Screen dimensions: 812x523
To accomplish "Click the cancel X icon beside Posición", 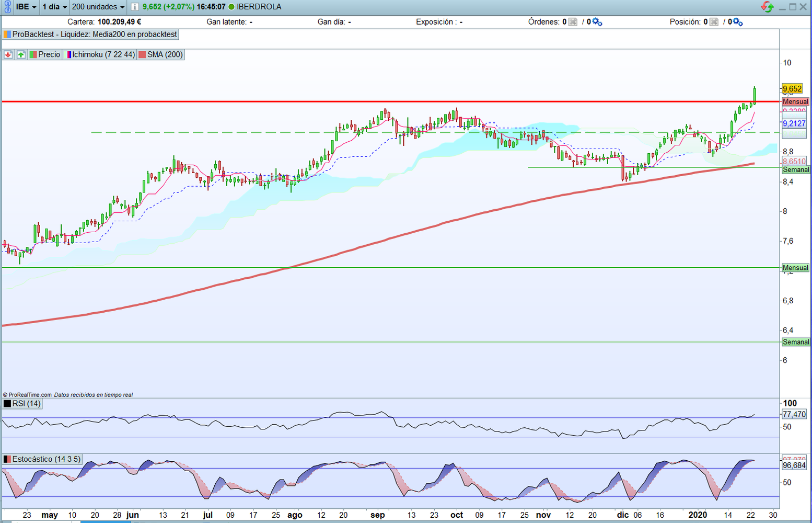I will coord(714,22).
